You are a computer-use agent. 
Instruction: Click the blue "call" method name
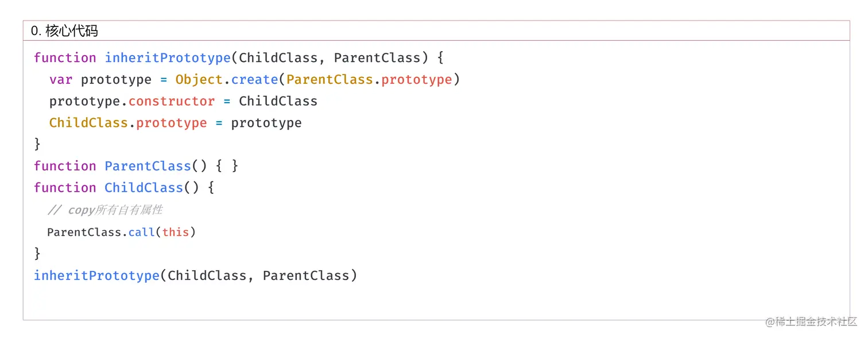pyautogui.click(x=142, y=232)
